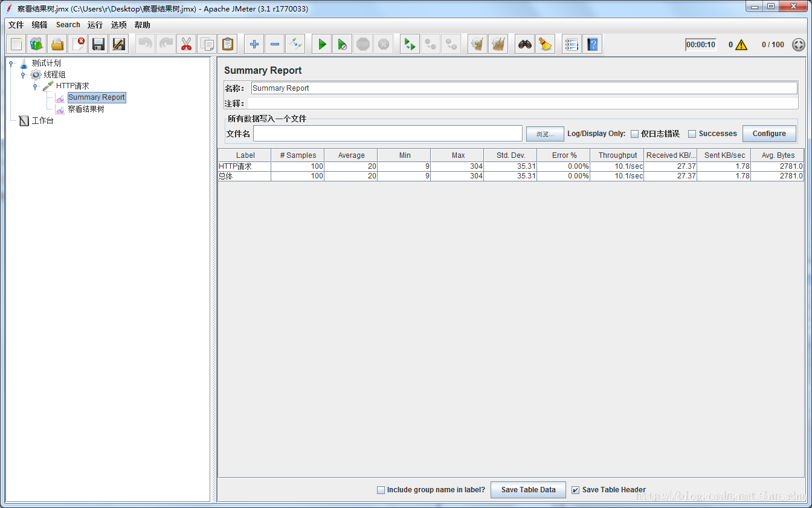Click the 浏览... browse button
812x508 pixels.
545,134
